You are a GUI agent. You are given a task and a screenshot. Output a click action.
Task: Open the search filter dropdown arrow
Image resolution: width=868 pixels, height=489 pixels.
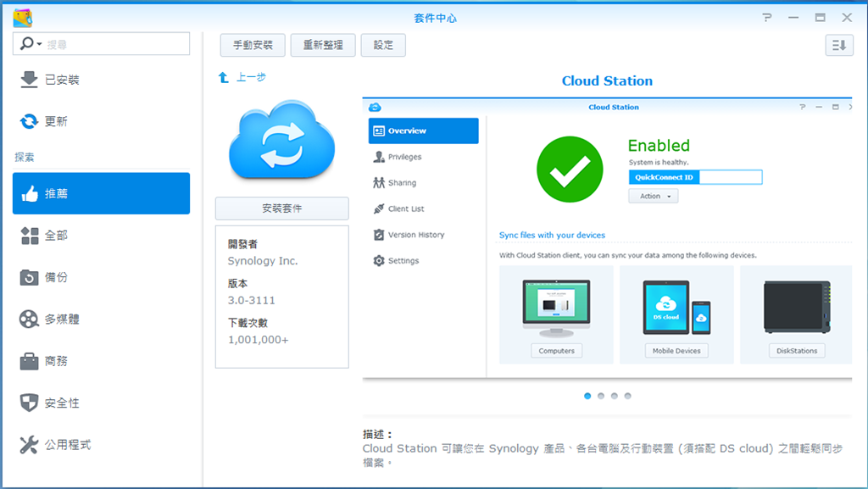point(39,44)
